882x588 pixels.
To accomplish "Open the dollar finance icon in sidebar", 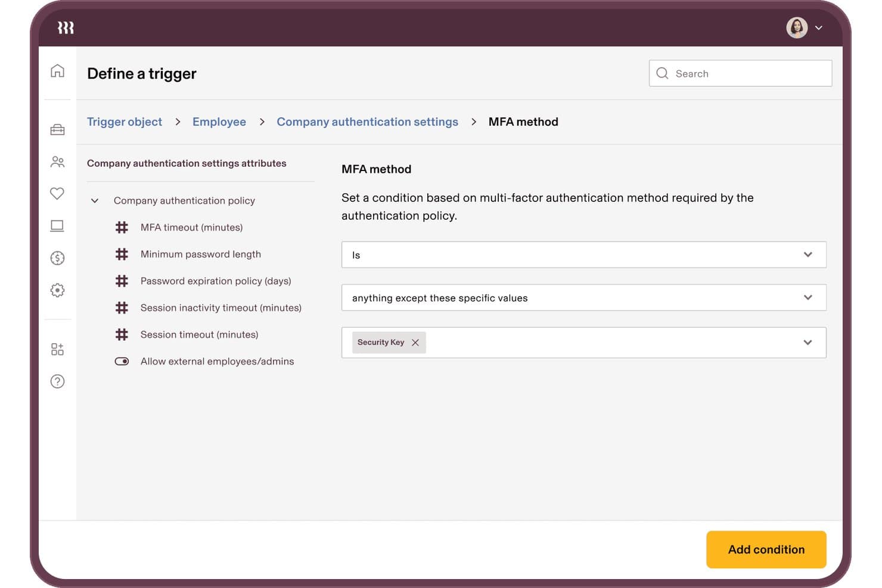I will click(x=57, y=258).
